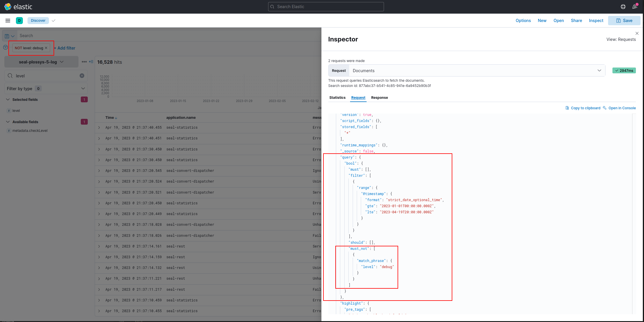The width and height of the screenshot is (644, 322).
Task: Switch to the Response tab in Inspector
Action: point(379,98)
